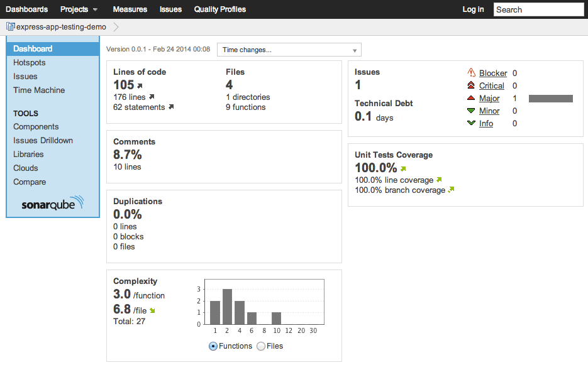The image size is (588, 365).
Task: Click the green trend arrow beside 100.0% coverage
Action: point(403,168)
